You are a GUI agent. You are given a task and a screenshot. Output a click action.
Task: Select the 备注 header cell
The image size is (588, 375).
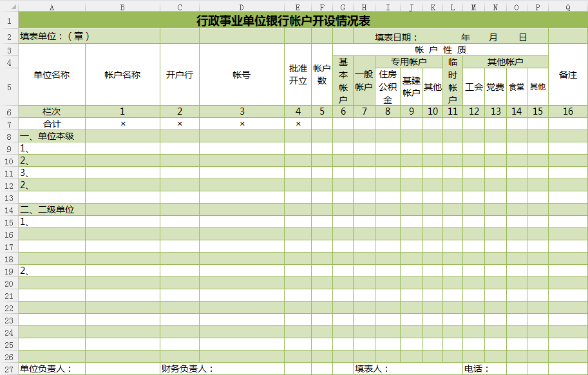[x=567, y=75]
